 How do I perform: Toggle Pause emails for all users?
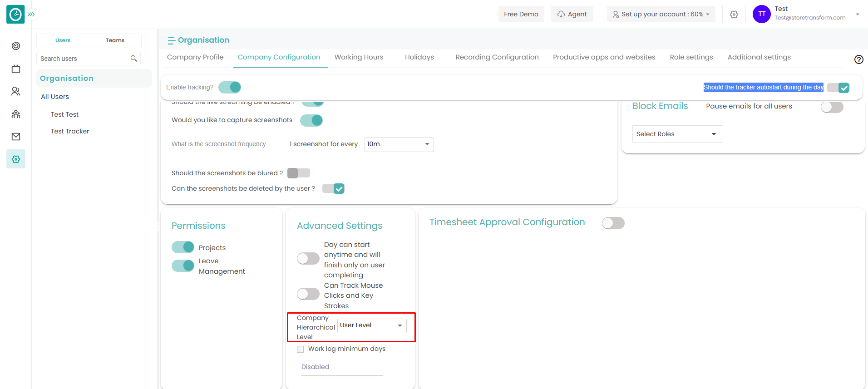[x=832, y=107]
